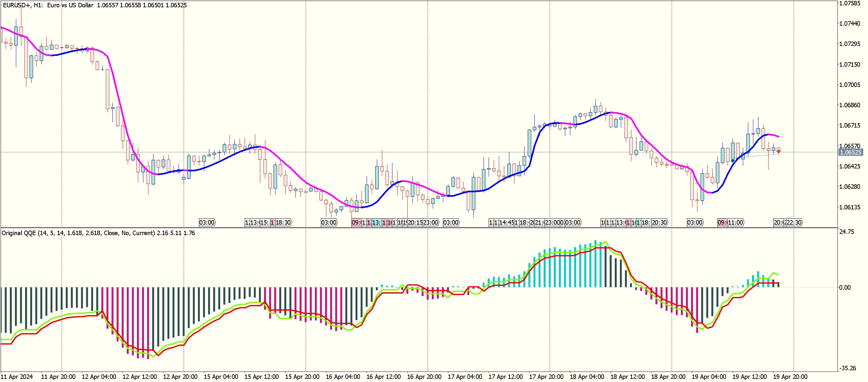Click the 20:15 news event tag
868x382 pixels.
coord(415,222)
